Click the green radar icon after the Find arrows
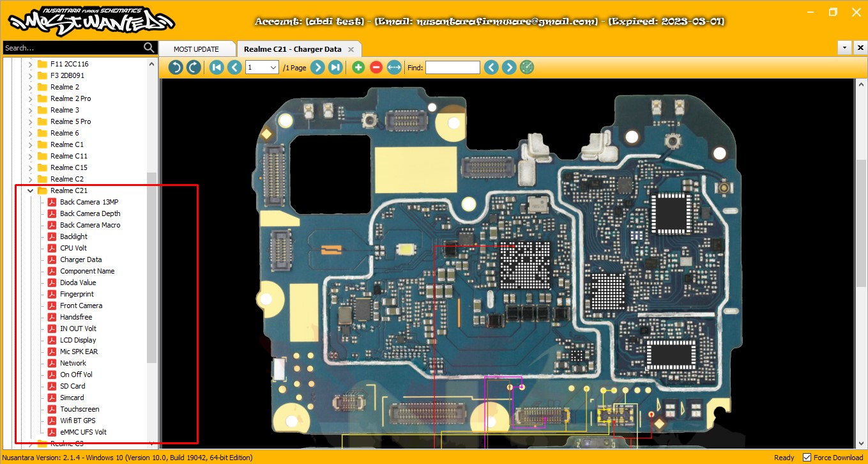The height and width of the screenshot is (464, 868). pos(527,67)
